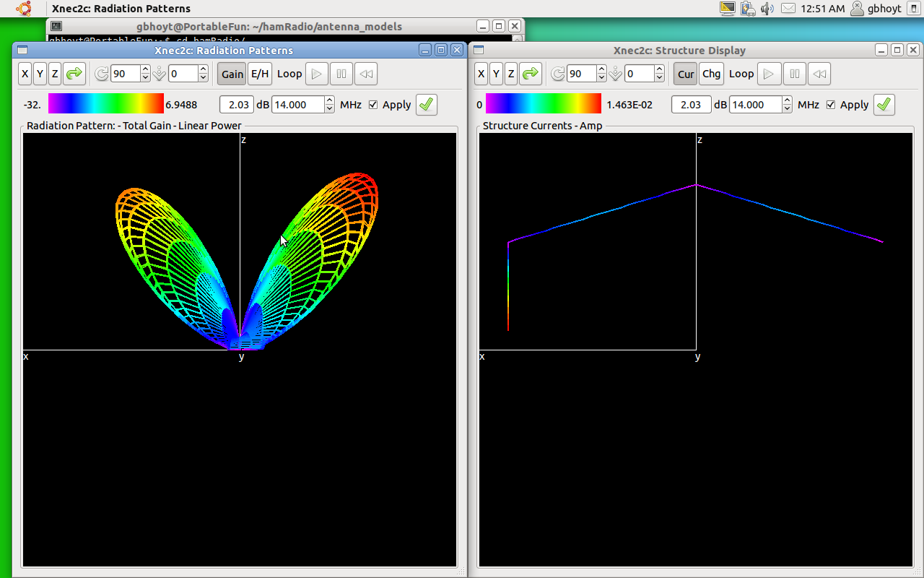924x578 pixels.
Task: Click rotate icon beside 90 in Structure Display
Action: pos(558,74)
